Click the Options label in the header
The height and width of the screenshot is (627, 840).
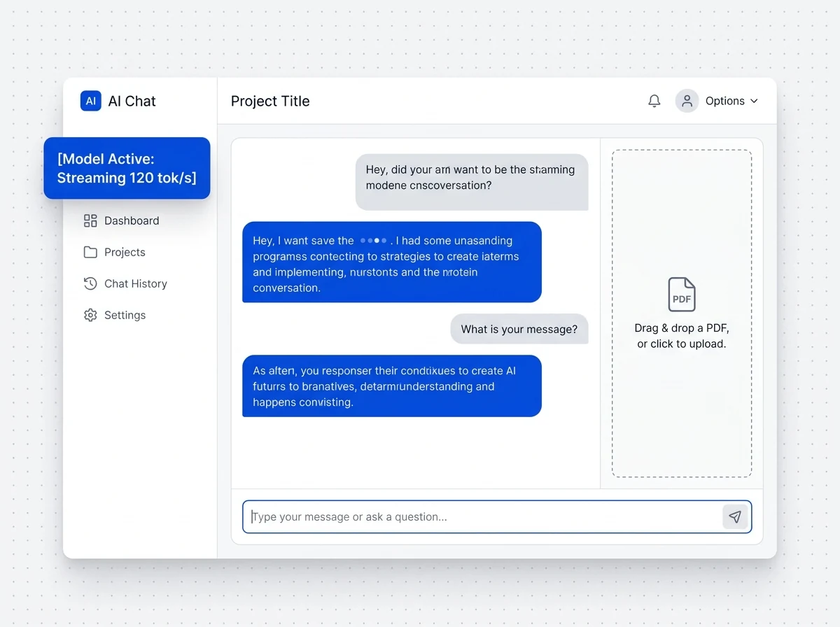tap(724, 101)
